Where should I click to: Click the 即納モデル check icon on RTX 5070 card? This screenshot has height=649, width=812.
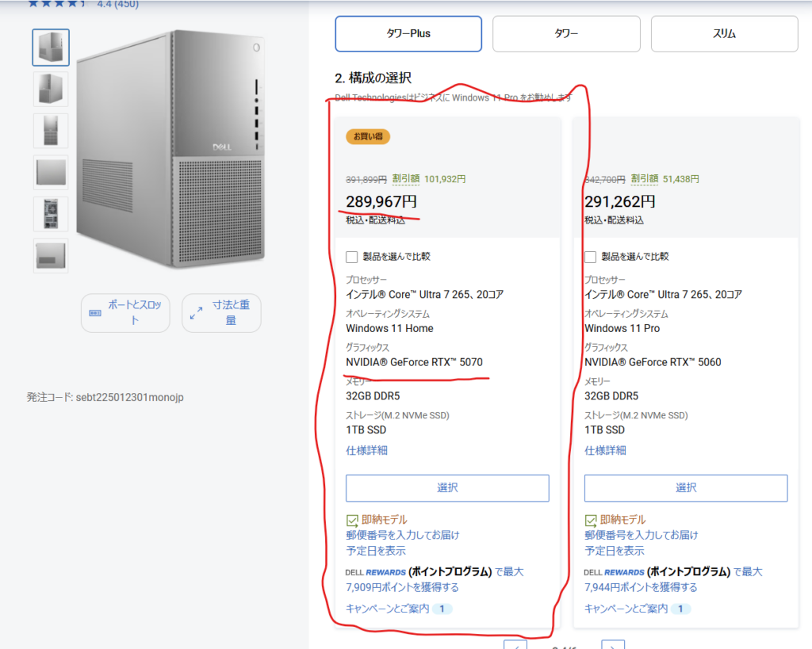click(x=352, y=520)
